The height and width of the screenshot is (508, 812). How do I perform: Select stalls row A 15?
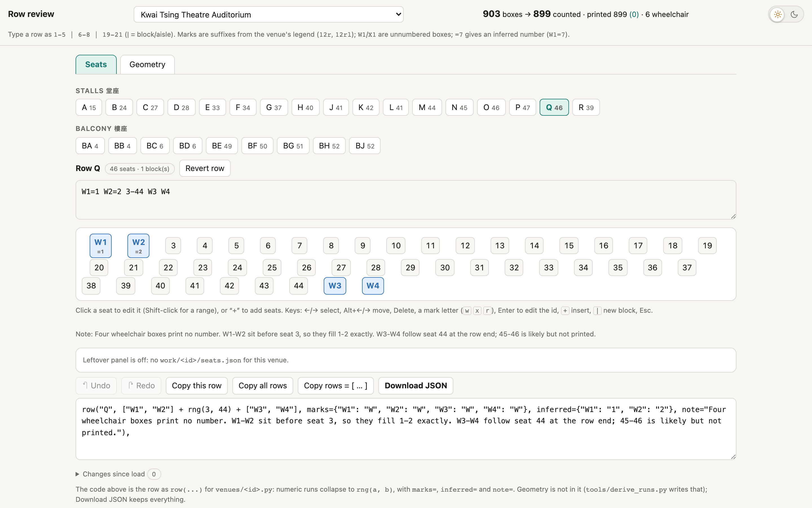[x=89, y=108]
